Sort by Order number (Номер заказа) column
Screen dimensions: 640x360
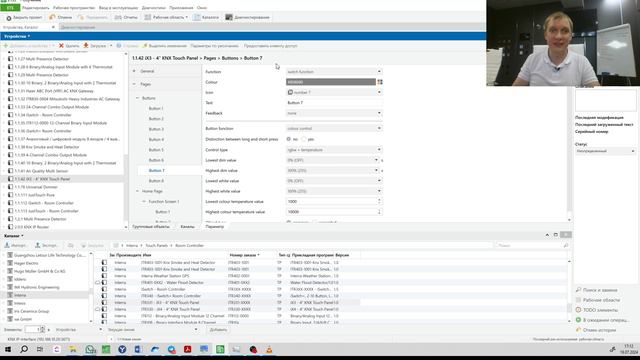click(244, 255)
